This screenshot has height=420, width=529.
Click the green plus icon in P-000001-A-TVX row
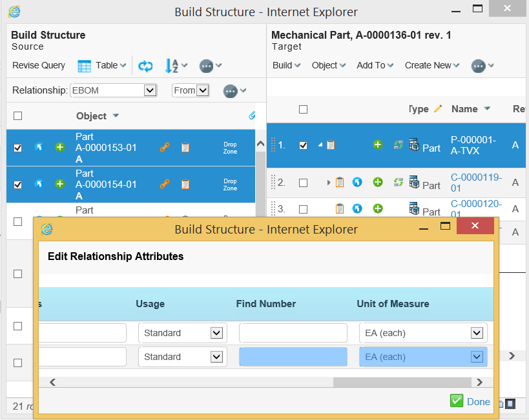(x=378, y=145)
